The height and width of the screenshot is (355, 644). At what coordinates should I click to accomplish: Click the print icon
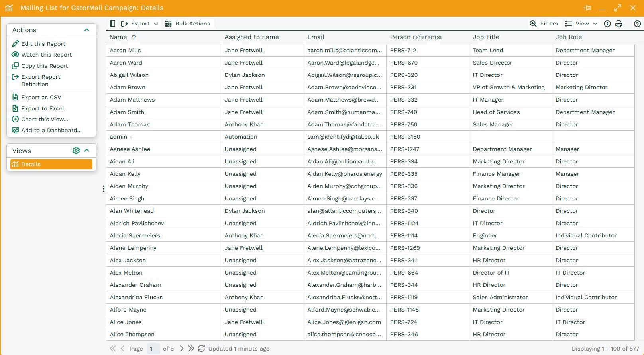coord(619,24)
